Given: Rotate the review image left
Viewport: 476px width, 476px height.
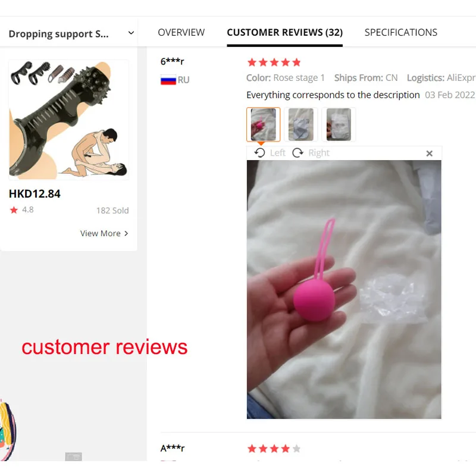Looking at the screenshot, I should pos(270,153).
